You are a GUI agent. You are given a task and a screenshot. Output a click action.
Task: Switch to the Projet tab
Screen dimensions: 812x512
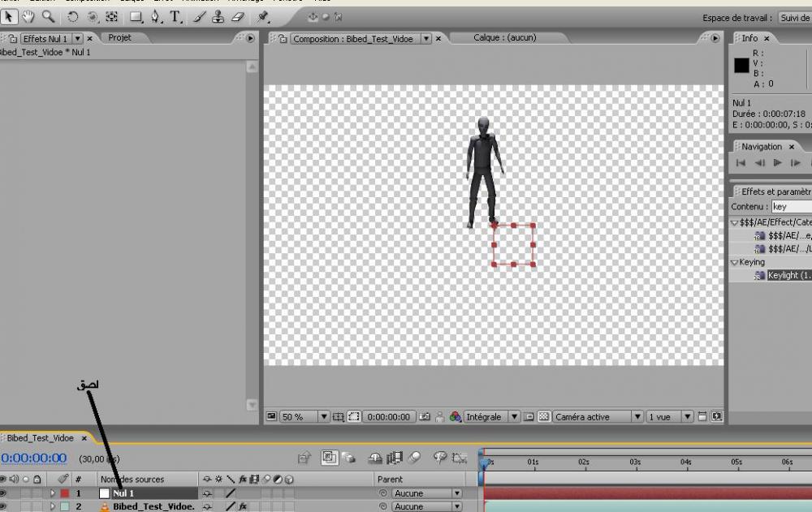[x=119, y=37]
